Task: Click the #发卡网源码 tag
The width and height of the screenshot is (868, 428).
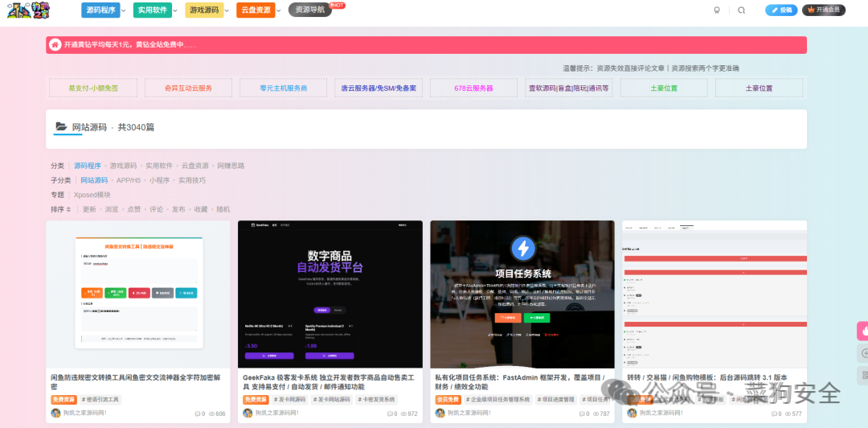Action: coord(289,399)
